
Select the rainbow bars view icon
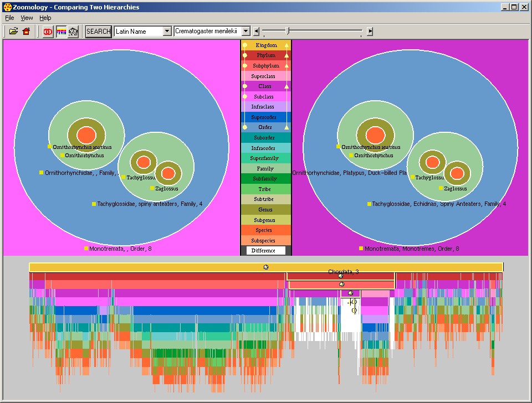pos(61,32)
